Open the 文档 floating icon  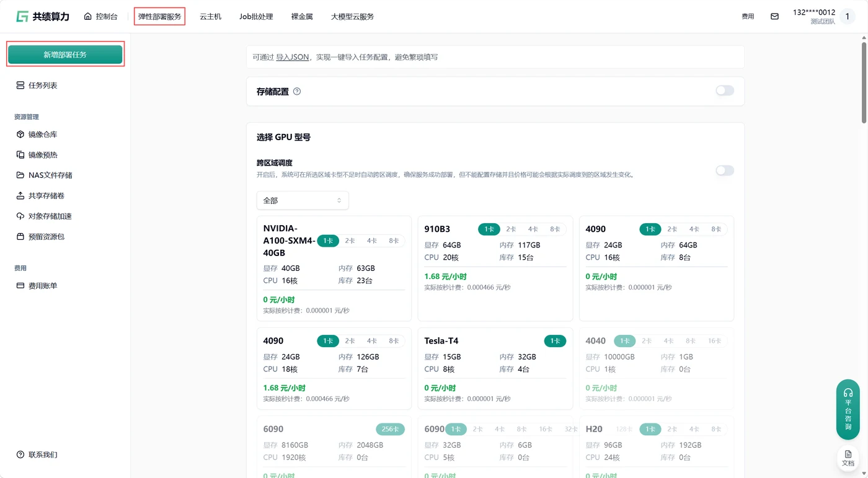pos(848,458)
